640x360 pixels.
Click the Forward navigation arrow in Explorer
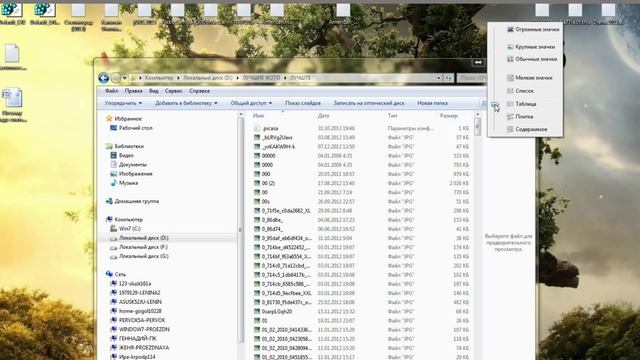click(x=116, y=78)
